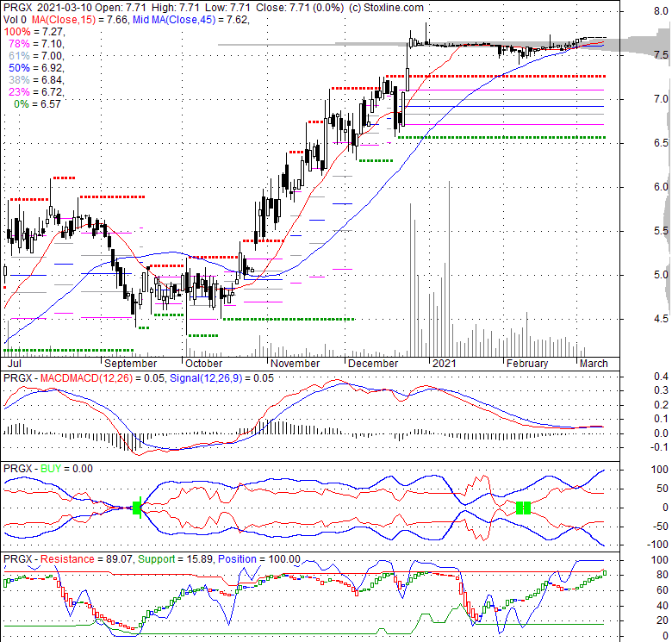This screenshot has height=642, width=672.
Task: Click the '0% = 6.57' level label
Action: (x=38, y=103)
